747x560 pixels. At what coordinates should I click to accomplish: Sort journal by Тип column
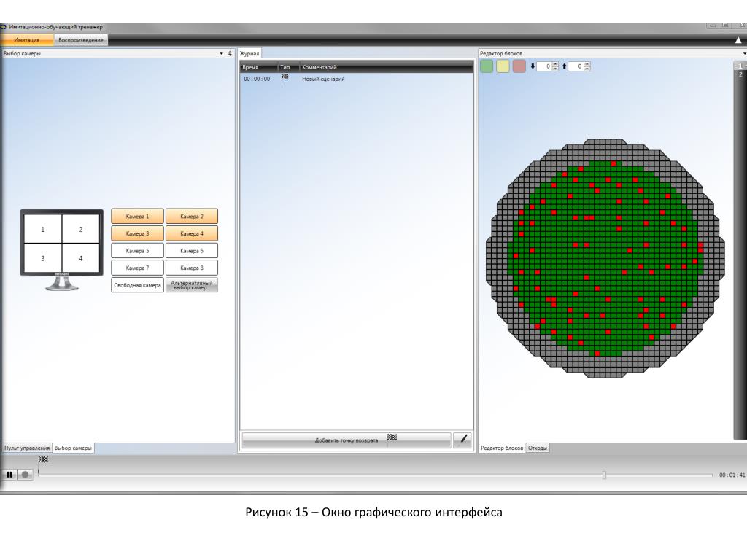click(289, 67)
